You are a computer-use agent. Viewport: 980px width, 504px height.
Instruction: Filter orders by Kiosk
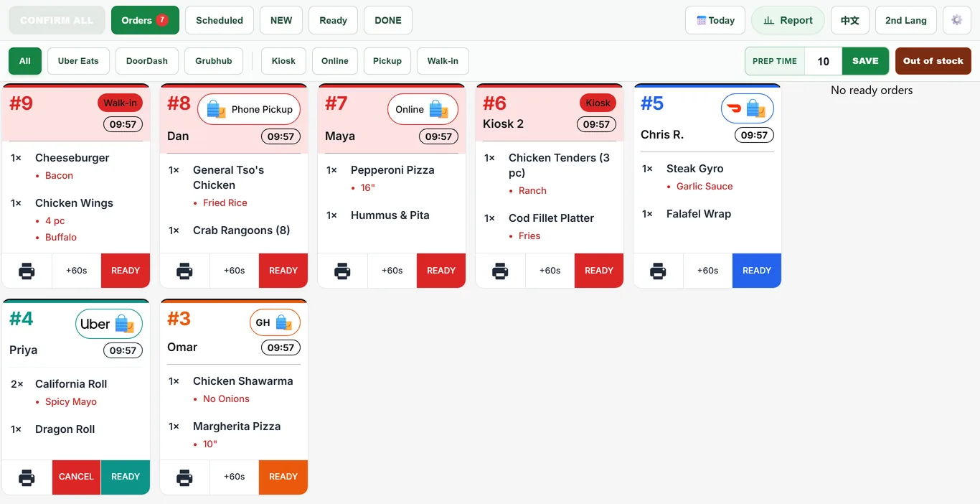[283, 61]
